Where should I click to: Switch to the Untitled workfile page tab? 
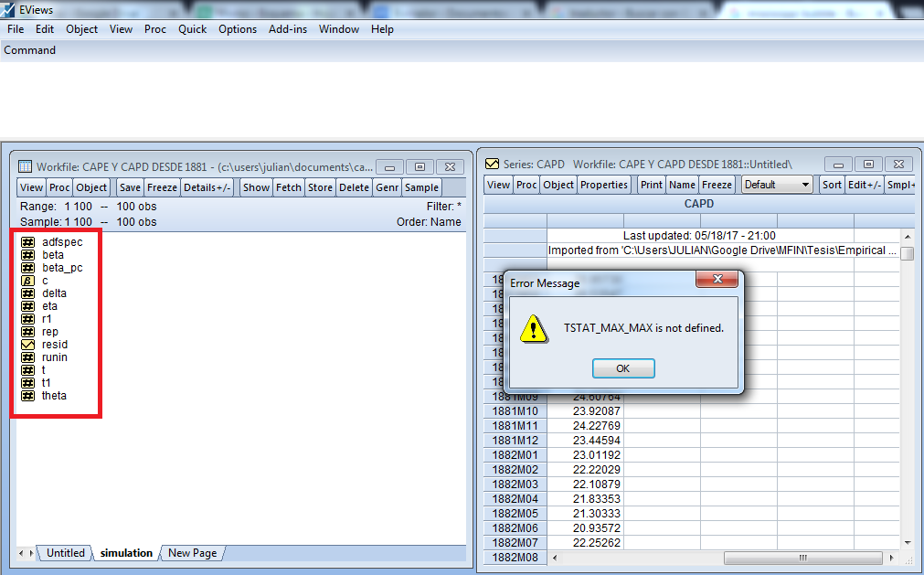click(x=66, y=553)
